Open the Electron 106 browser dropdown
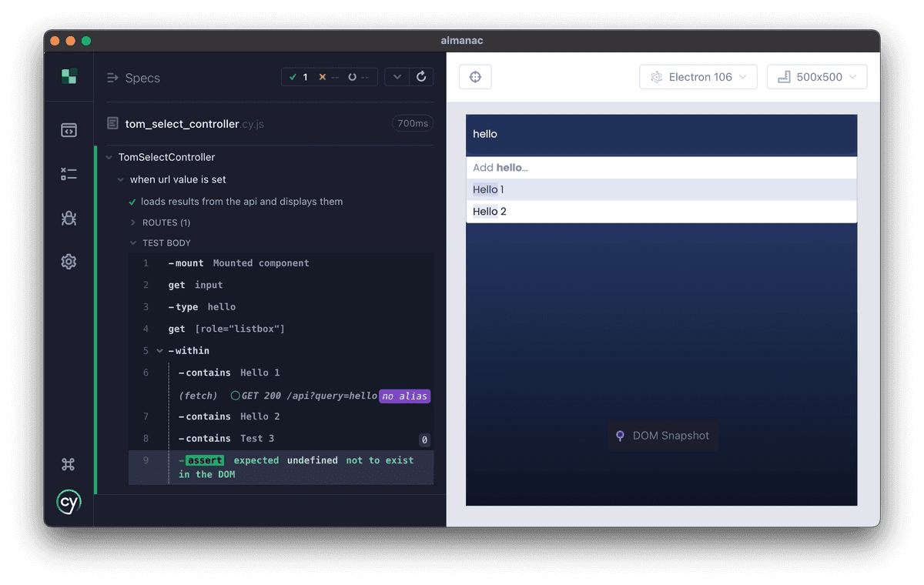 [x=698, y=77]
